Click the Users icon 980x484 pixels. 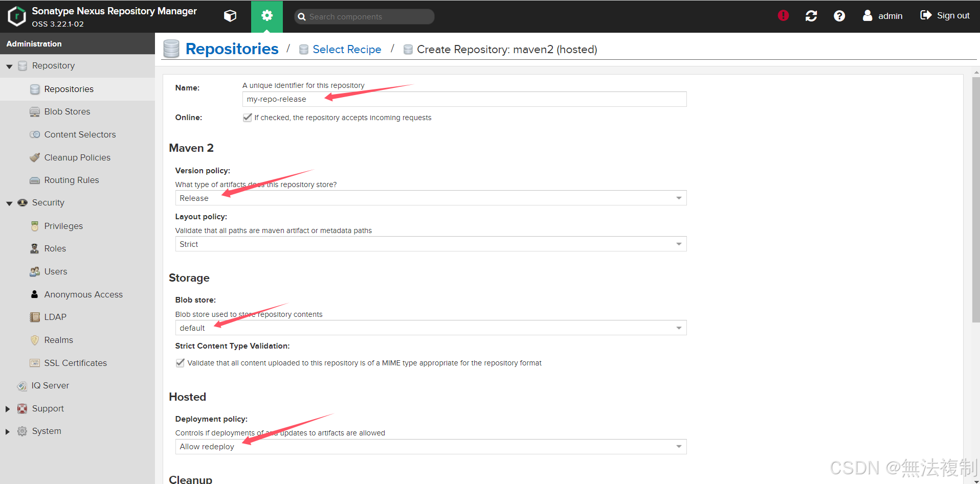tap(35, 271)
